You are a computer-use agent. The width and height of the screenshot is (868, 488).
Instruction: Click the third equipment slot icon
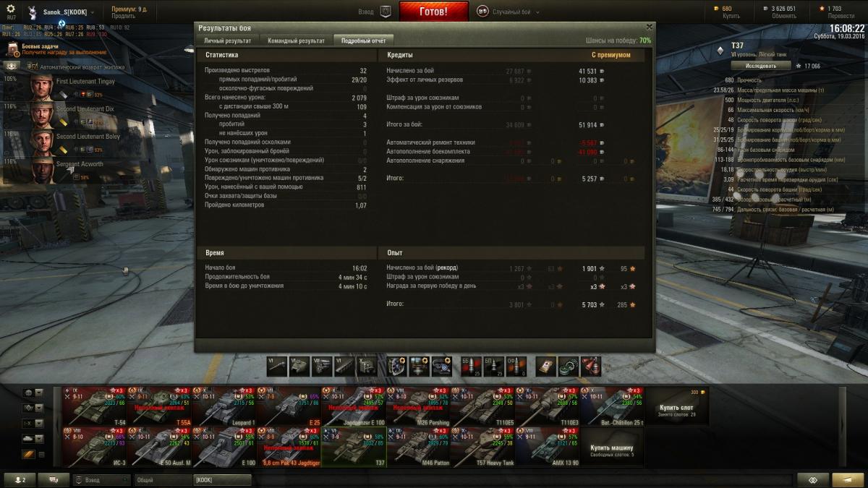441,367
